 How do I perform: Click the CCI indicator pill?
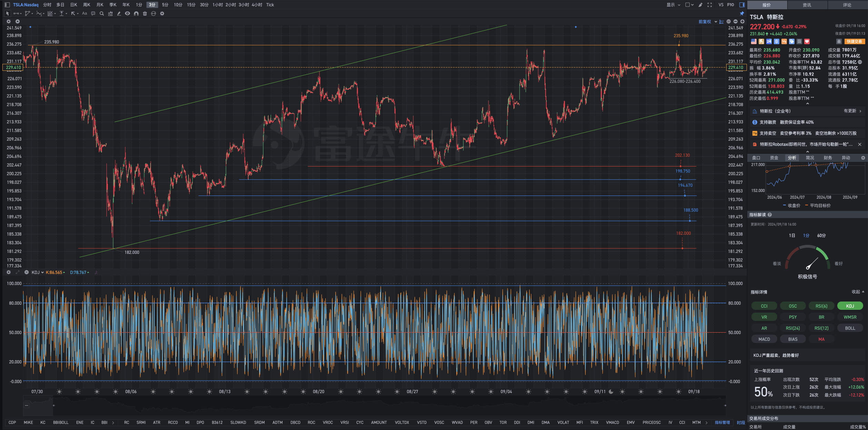pyautogui.click(x=764, y=306)
